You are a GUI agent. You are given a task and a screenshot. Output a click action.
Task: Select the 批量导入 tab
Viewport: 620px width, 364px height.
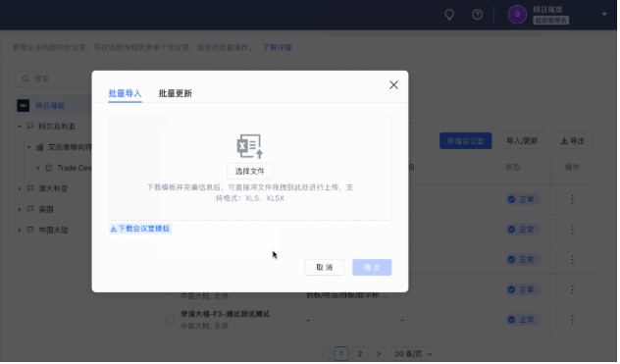point(125,94)
